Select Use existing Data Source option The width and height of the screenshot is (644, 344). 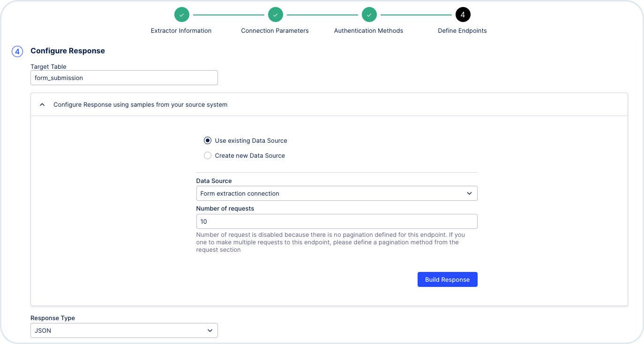pyautogui.click(x=208, y=140)
